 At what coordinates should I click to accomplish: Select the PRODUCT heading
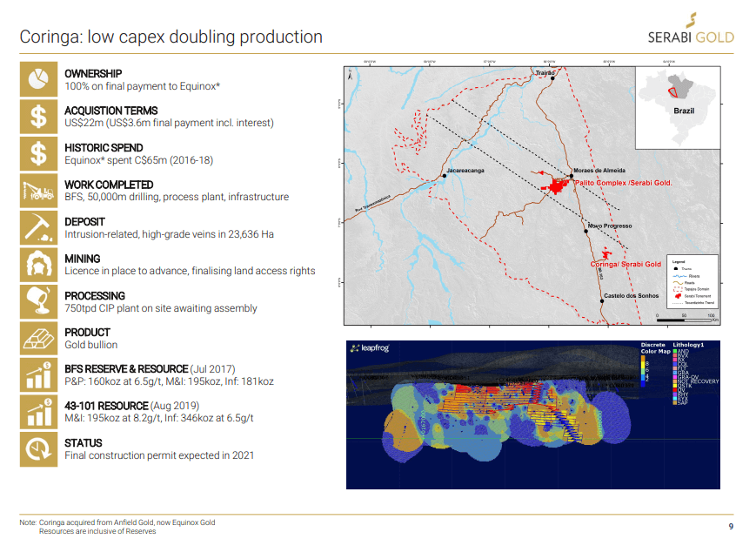(87, 333)
